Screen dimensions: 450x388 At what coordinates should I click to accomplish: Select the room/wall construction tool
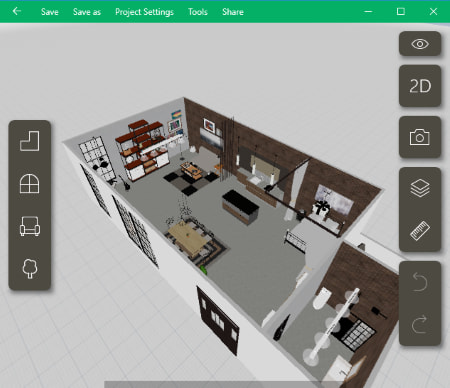(x=30, y=141)
